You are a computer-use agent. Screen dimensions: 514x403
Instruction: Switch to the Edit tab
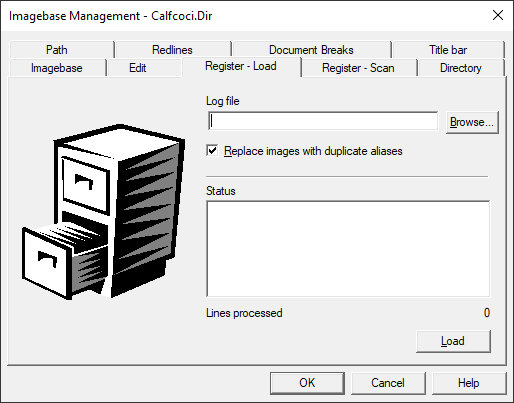138,68
